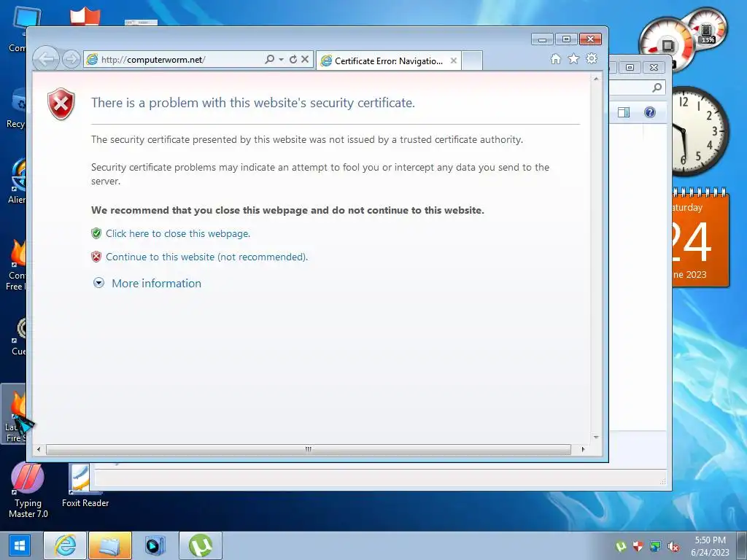Open media player icon on taskbar
This screenshot has width=747, height=560.
(x=155, y=545)
